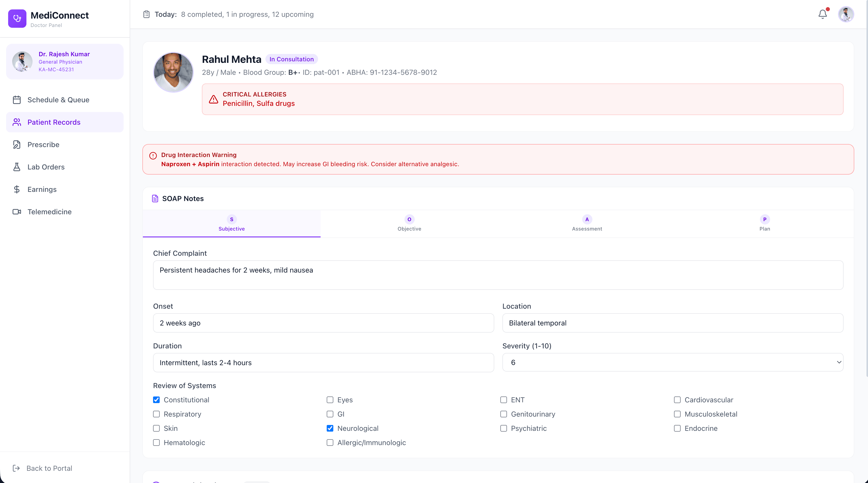
Task: Start Telemedicine via the camera icon
Action: (x=17, y=211)
